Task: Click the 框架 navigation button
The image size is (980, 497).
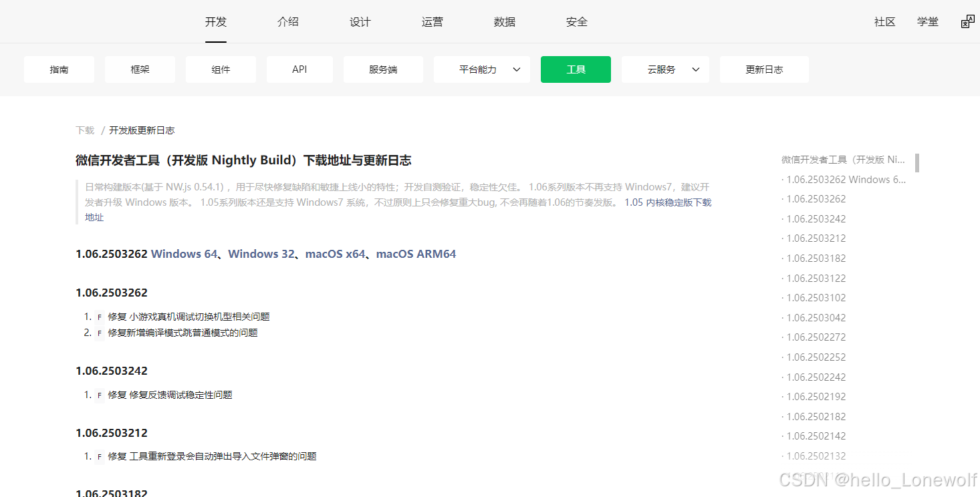Action: (140, 69)
